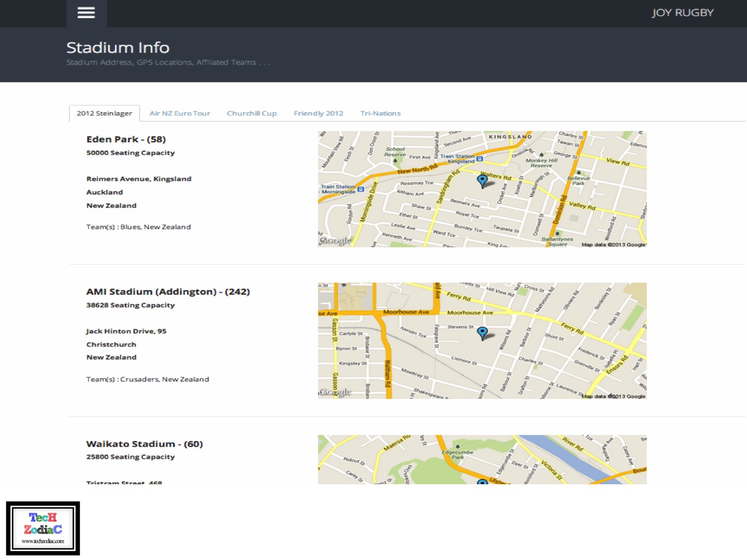The height and width of the screenshot is (560, 747).
Task: Click Ballantynes Square label on the map
Action: pyautogui.click(x=557, y=242)
